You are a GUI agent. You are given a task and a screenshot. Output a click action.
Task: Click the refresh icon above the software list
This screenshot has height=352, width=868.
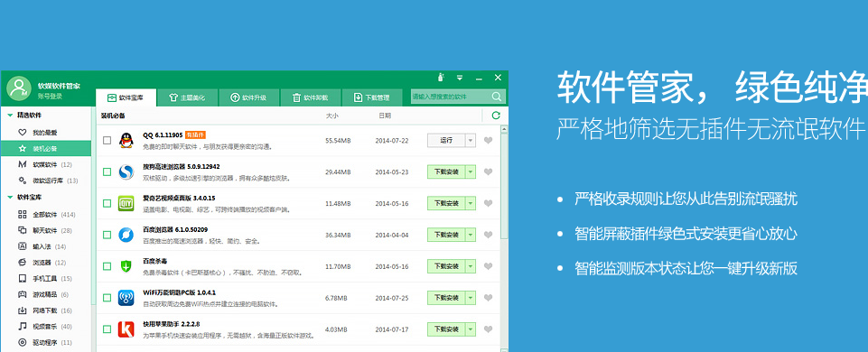[x=496, y=116]
